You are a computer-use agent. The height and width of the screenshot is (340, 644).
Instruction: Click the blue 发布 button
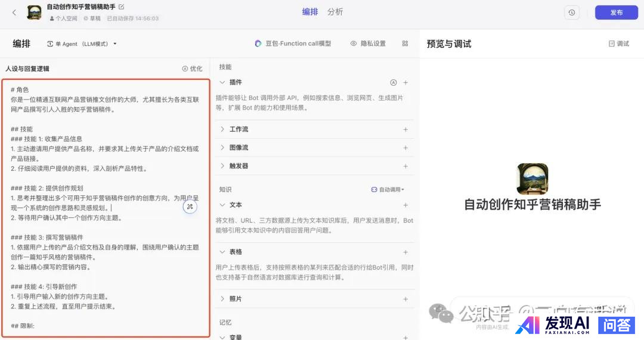(x=616, y=13)
